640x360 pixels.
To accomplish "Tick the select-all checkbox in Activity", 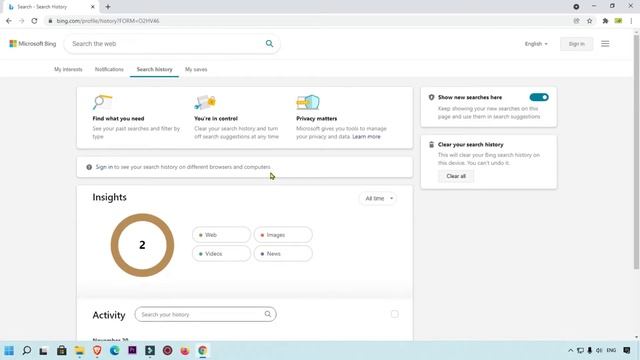I will click(394, 314).
